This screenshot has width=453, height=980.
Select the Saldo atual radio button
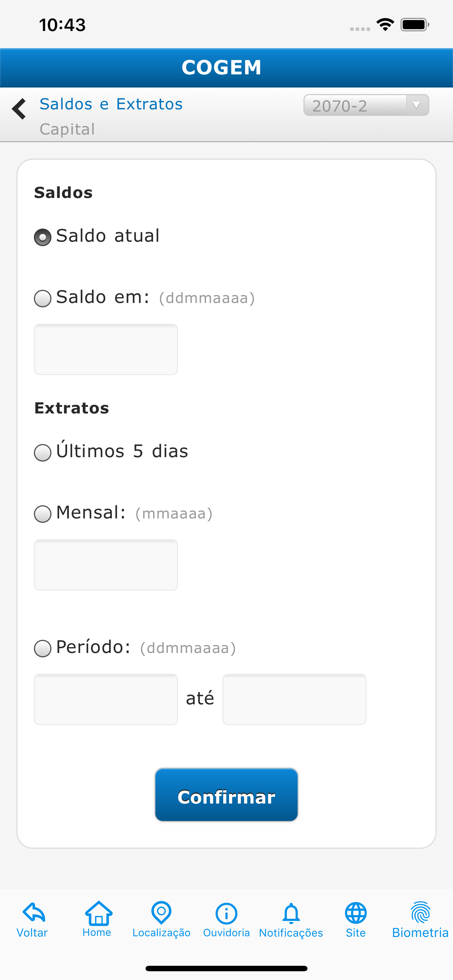[x=43, y=237]
